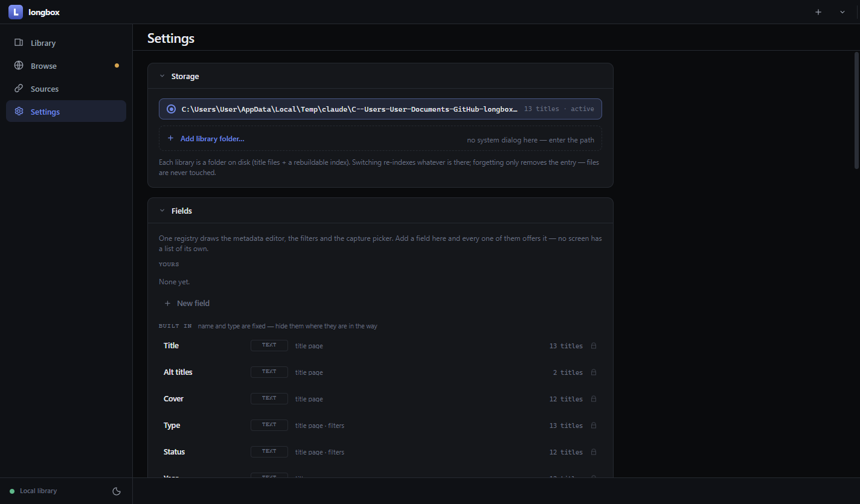This screenshot has width=860, height=504.
Task: Click the page scrollbar thumb
Action: [x=856, y=110]
